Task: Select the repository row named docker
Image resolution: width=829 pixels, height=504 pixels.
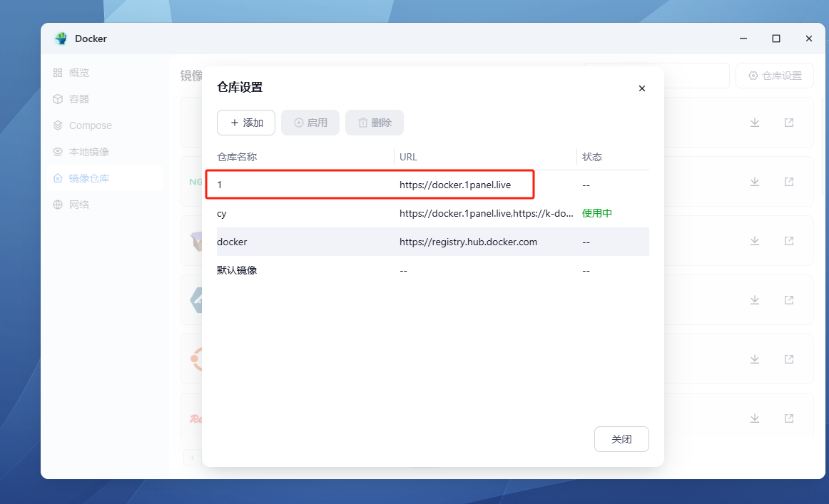Action: tap(432, 242)
